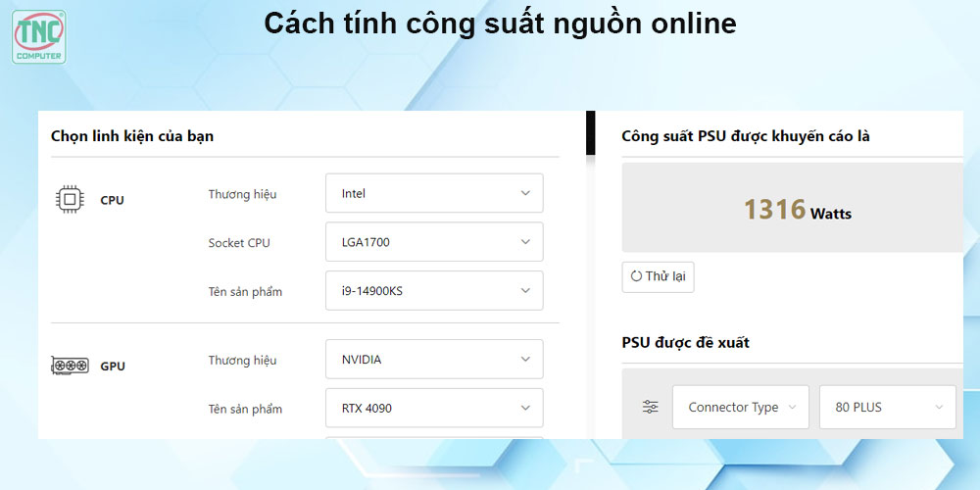Screen dimensions: 980x490
Task: Click the TNC Computer logo
Action: click(39, 37)
